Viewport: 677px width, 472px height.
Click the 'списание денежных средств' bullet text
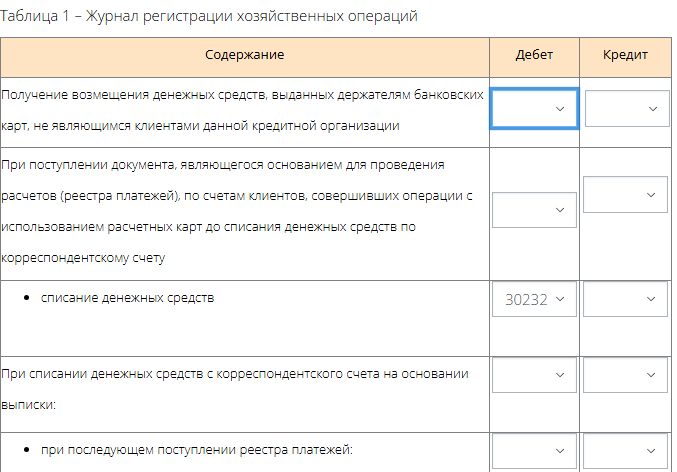[127, 298]
